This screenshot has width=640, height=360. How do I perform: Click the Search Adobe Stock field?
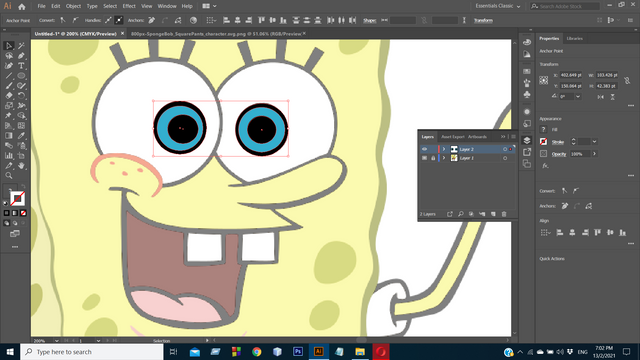565,6
